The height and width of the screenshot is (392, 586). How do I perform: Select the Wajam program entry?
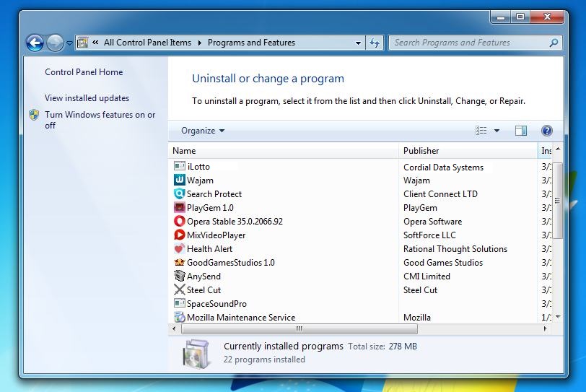click(200, 180)
